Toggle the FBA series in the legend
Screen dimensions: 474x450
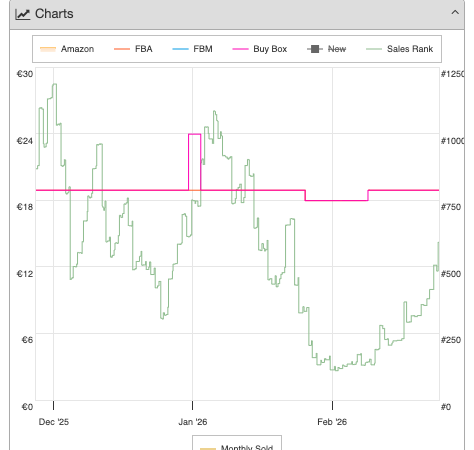pyautogui.click(x=133, y=49)
